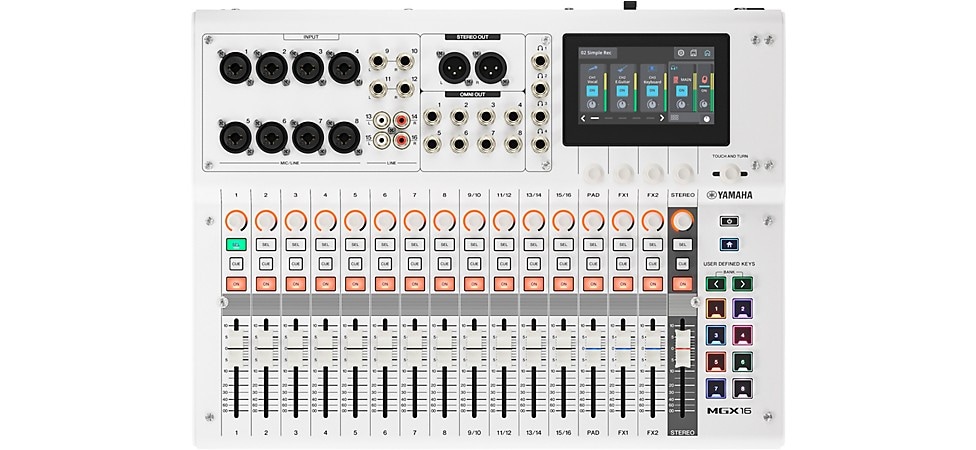Tap the guitar icon on CH2 E.Guitar

(x=622, y=68)
